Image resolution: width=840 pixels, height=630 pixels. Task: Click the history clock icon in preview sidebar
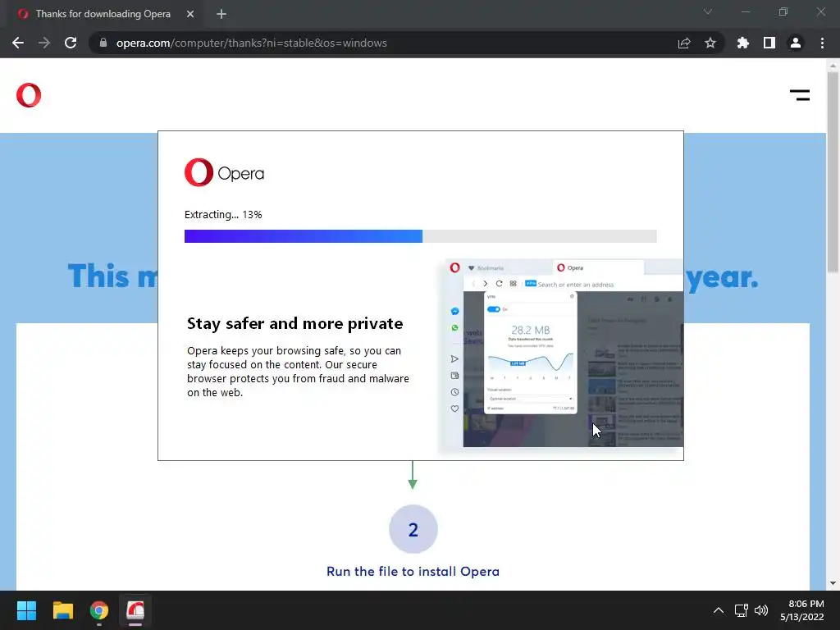coord(454,392)
